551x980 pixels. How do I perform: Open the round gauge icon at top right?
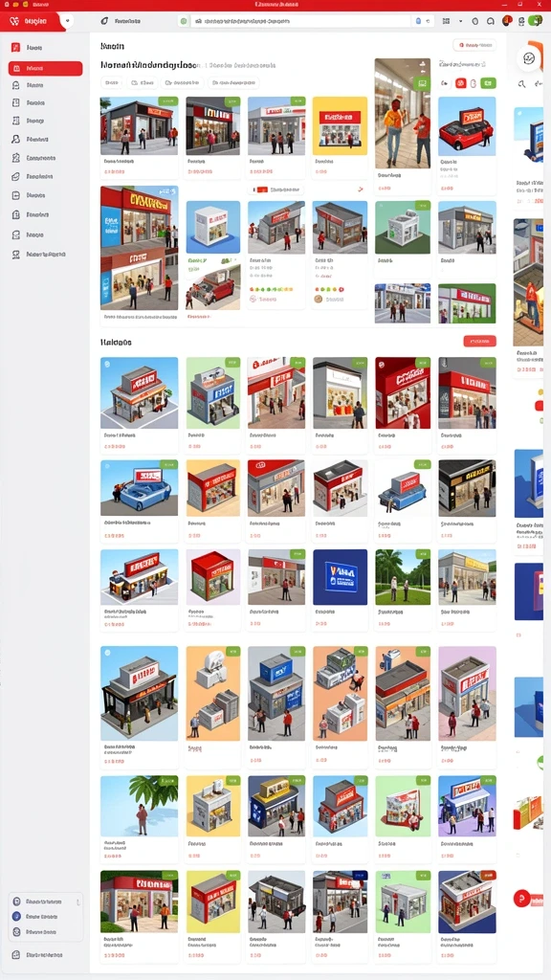point(528,58)
